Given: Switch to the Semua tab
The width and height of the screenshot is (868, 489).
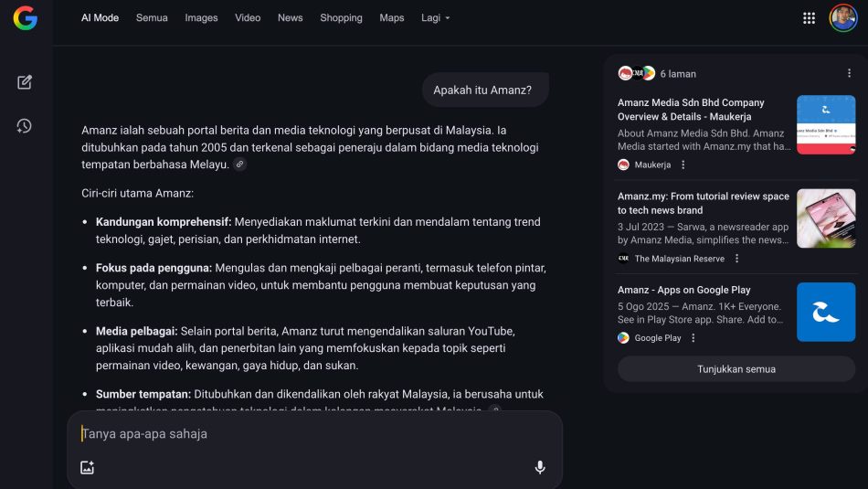Looking at the screenshot, I should (152, 17).
